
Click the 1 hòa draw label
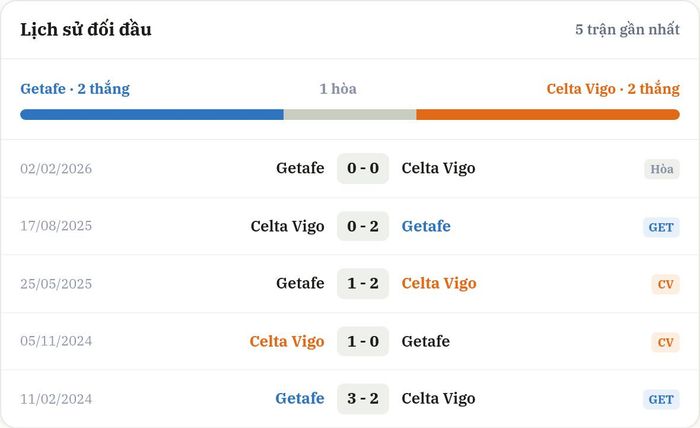(x=338, y=89)
